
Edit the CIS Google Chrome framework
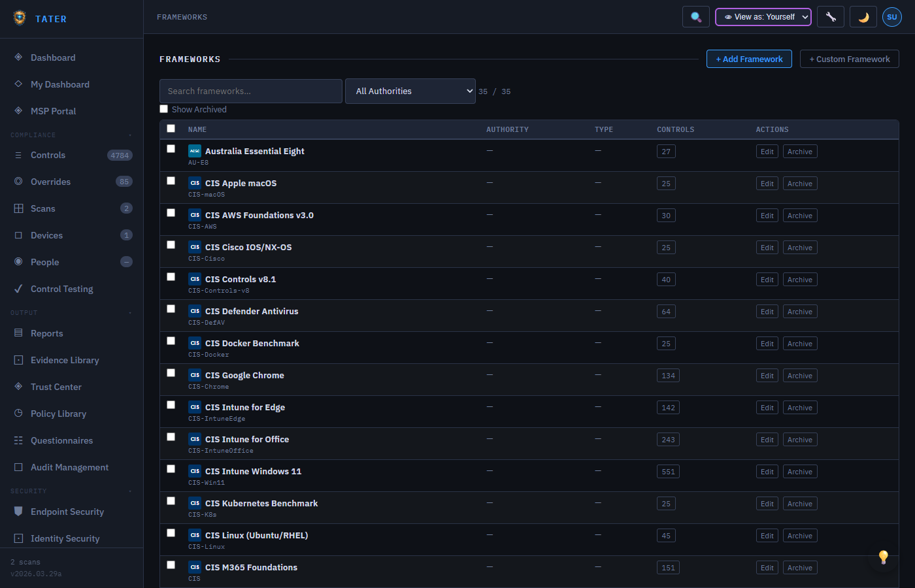coord(767,376)
